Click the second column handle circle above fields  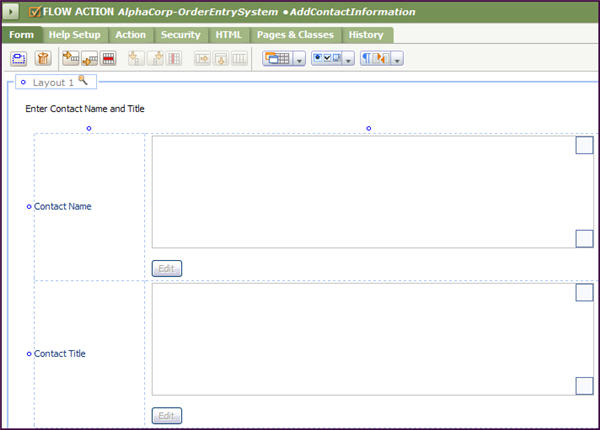click(x=369, y=129)
